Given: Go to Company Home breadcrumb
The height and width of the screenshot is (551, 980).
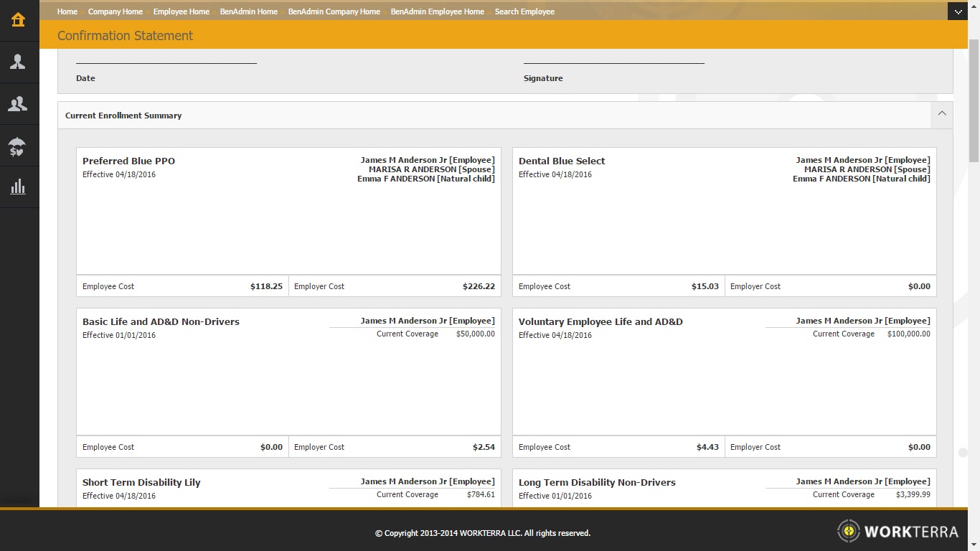Looking at the screenshot, I should pyautogui.click(x=116, y=11).
